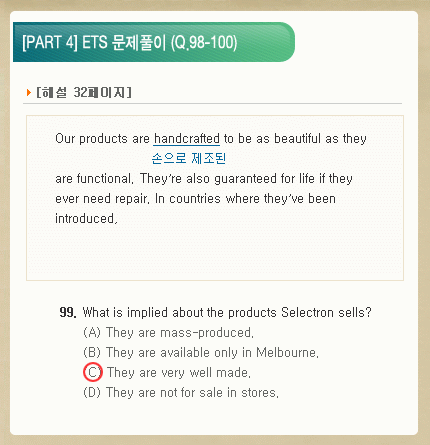Click the 해설 32페이지 heading text
This screenshot has height=445, width=430.
point(84,92)
